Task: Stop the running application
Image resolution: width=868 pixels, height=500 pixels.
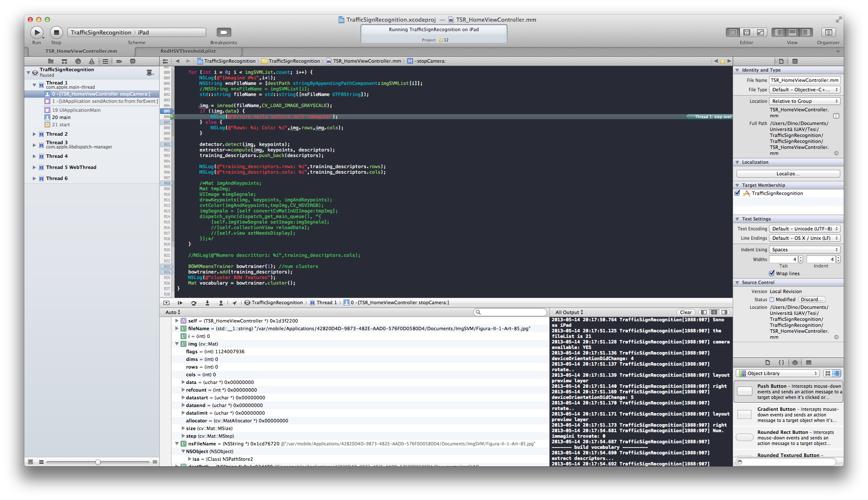Action: coord(56,32)
